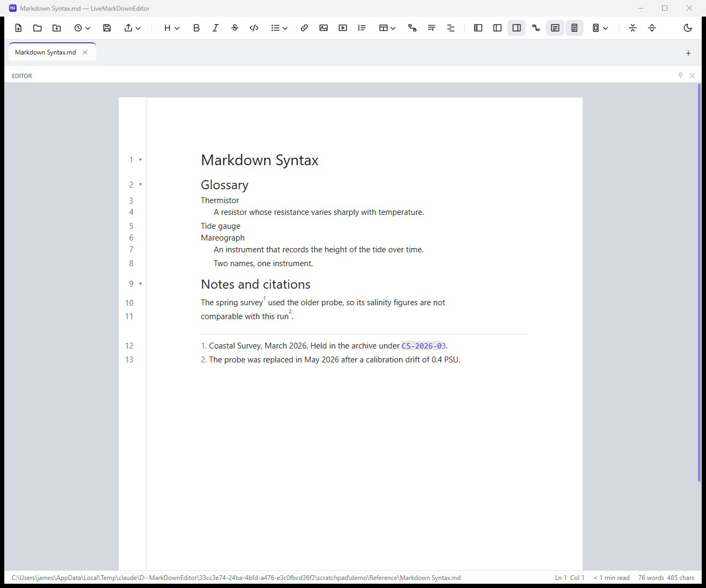Image resolution: width=706 pixels, height=588 pixels.
Task: Open the table insert dropdown
Action: [387, 28]
